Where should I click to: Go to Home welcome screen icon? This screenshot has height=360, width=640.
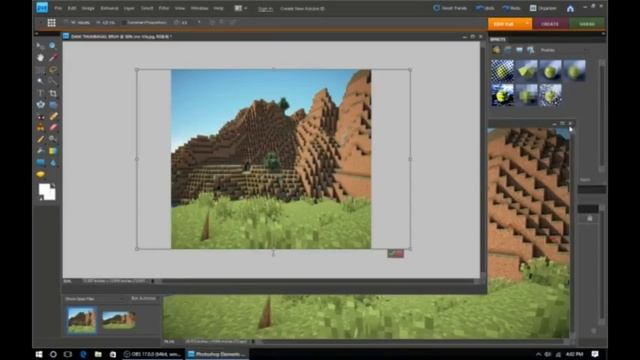570,8
